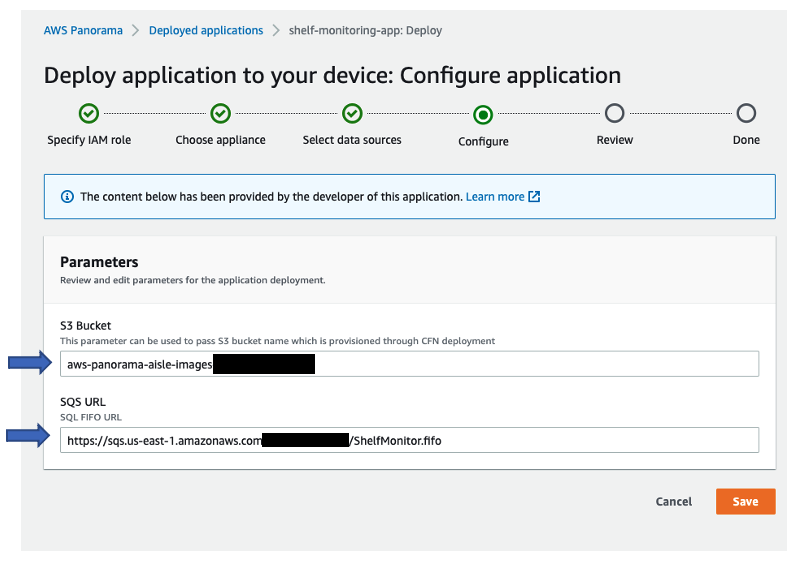Focus the SQS URL input field

(x=409, y=440)
